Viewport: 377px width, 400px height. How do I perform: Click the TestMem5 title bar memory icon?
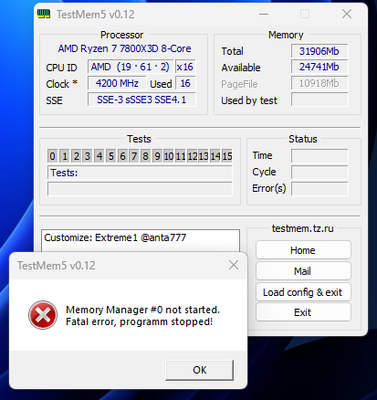(x=43, y=14)
